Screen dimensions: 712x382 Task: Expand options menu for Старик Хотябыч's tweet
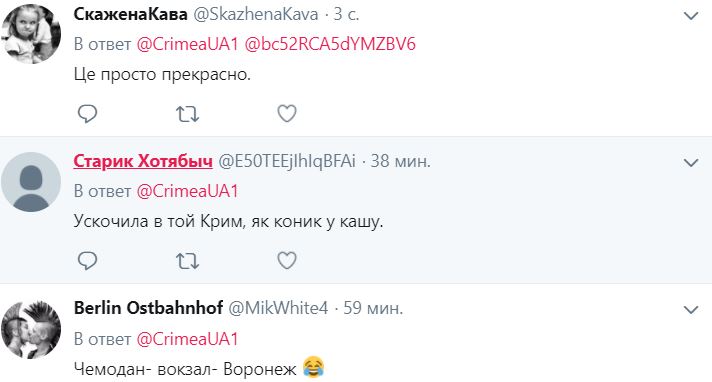(x=691, y=163)
